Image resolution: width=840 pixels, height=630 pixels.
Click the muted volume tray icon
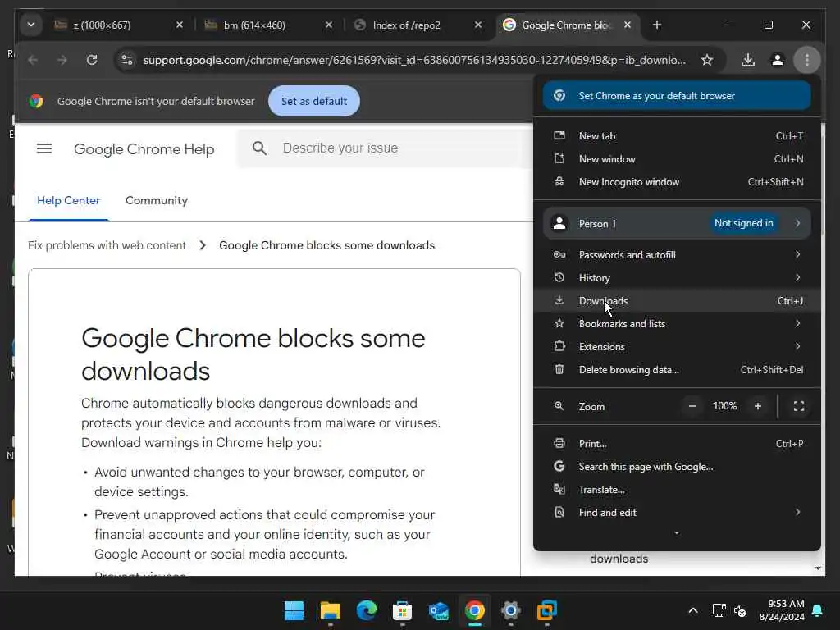click(x=740, y=610)
